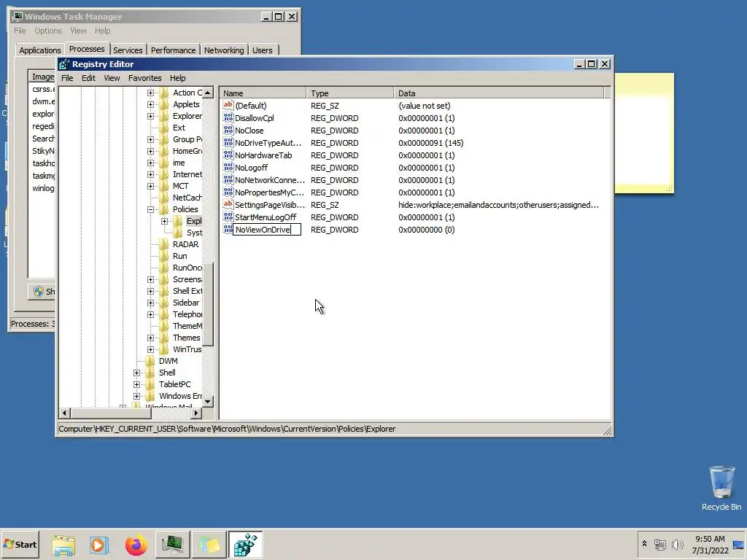Expand the Action C... tree node
Screen dimensions: 747x560
(x=150, y=93)
